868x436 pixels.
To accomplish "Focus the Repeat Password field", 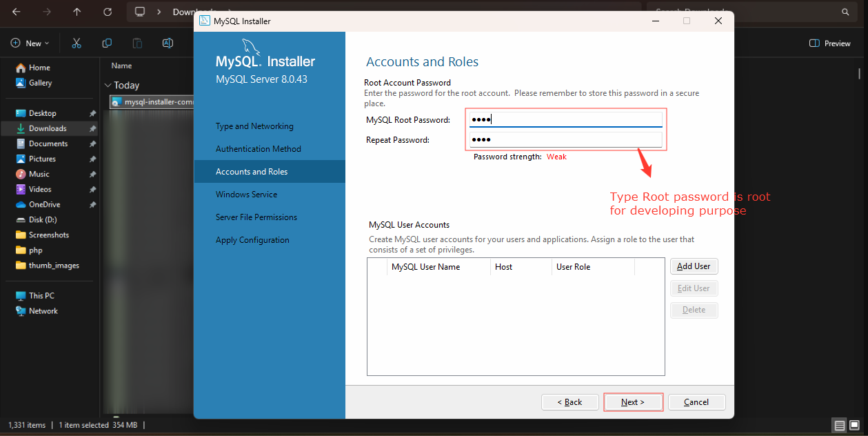I will point(565,140).
